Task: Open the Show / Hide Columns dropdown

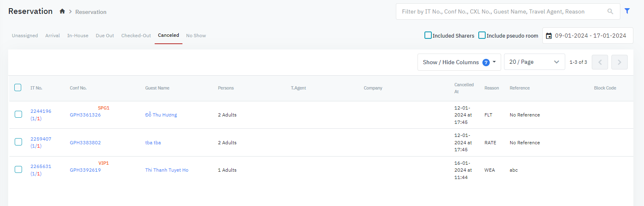Action: point(459,62)
